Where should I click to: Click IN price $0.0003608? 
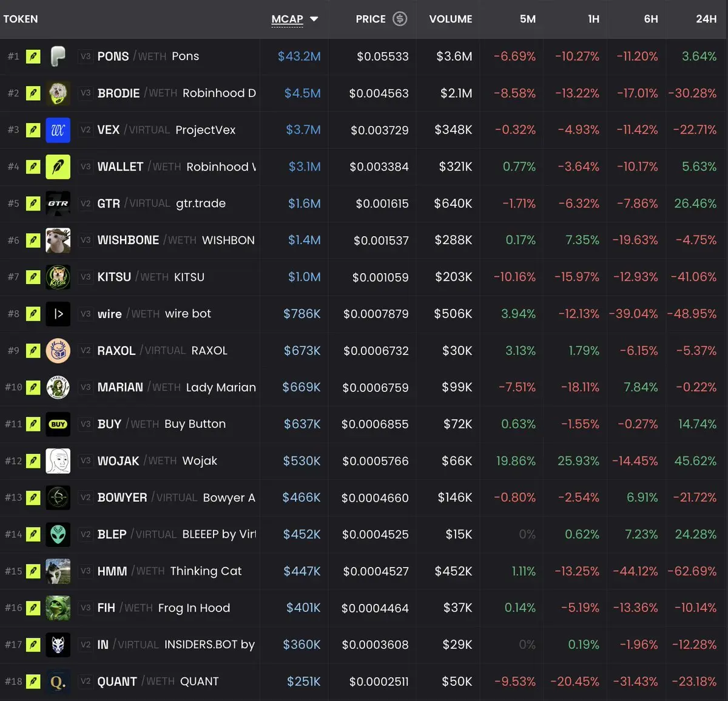pos(375,645)
